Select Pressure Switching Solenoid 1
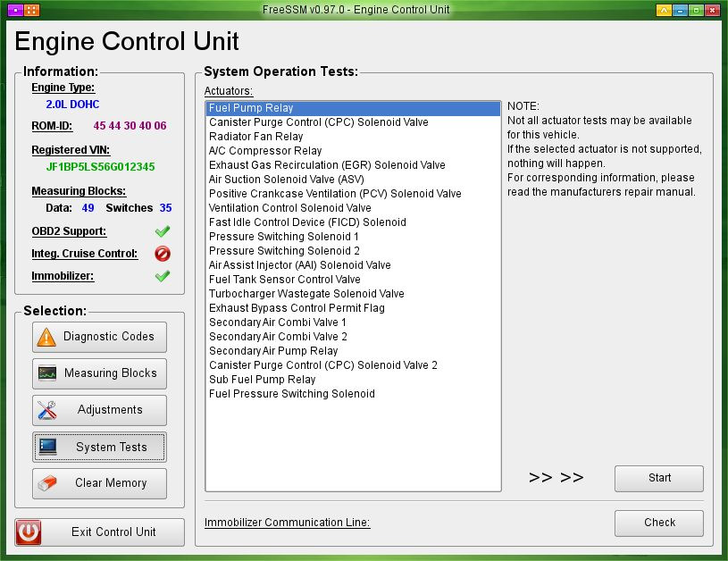This screenshot has height=561, width=728. coord(353,237)
